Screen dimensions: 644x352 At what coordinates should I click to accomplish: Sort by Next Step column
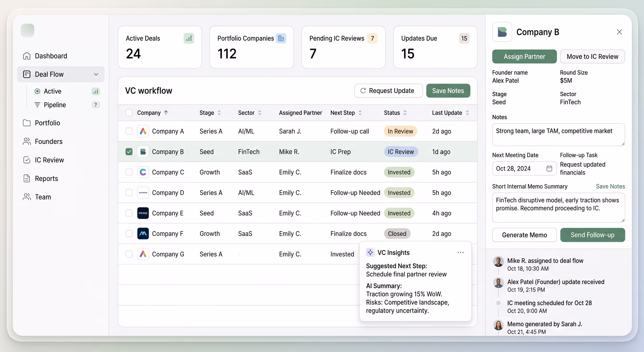(x=360, y=113)
